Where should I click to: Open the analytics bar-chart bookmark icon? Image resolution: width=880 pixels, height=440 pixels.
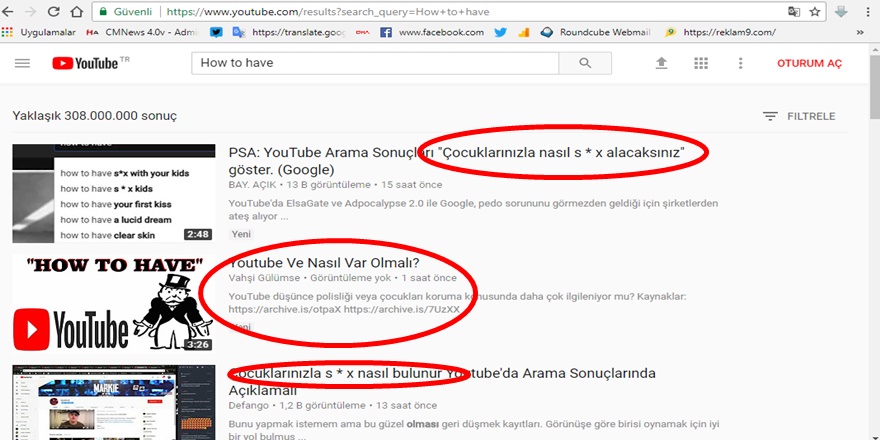524,33
